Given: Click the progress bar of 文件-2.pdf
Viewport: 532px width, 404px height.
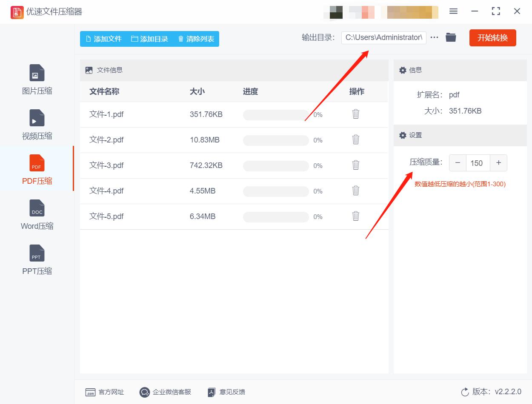Looking at the screenshot, I should (x=276, y=139).
